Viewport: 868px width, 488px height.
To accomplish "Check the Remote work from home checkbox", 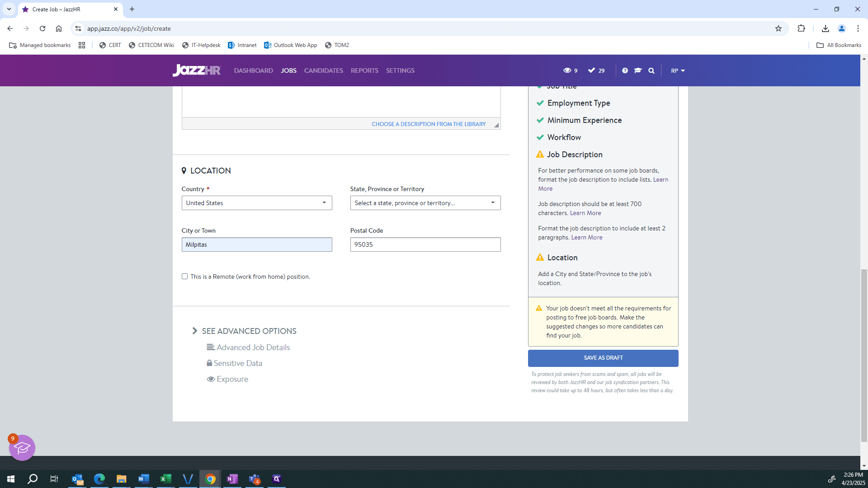I will [x=184, y=276].
